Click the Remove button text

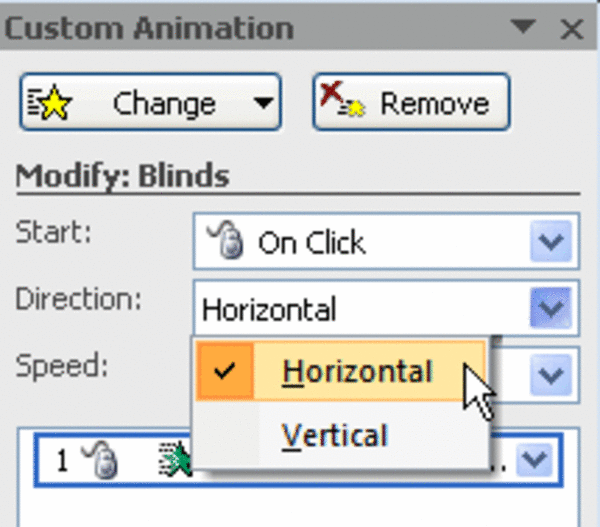tap(434, 103)
